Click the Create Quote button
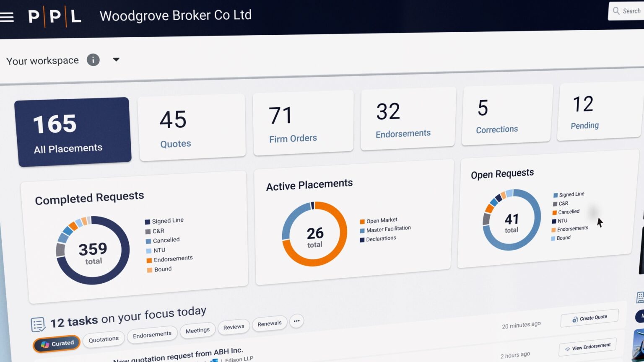The width and height of the screenshot is (644, 362). pos(589,318)
